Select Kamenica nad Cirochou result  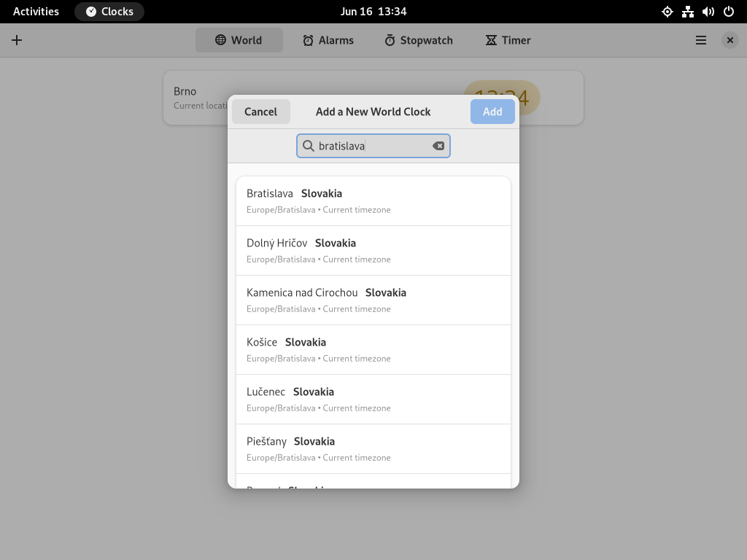coord(373,300)
